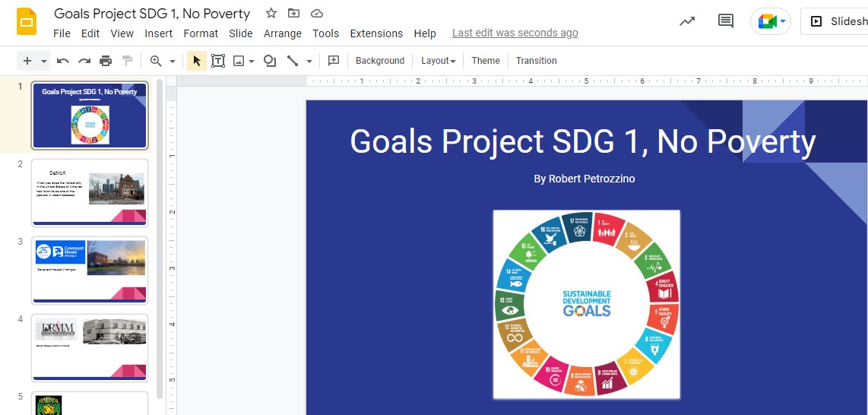This screenshot has height=415, width=868.
Task: Check cloud save status icon
Action: point(317,13)
